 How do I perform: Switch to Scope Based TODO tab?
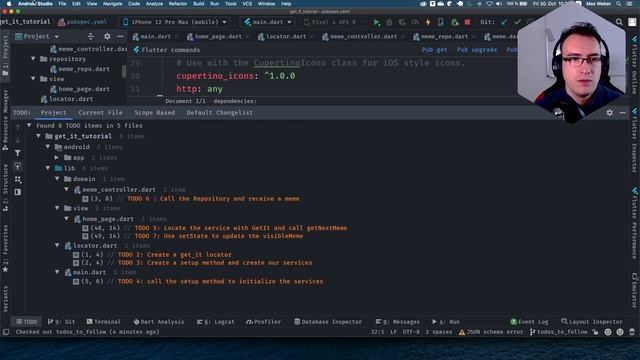point(154,113)
